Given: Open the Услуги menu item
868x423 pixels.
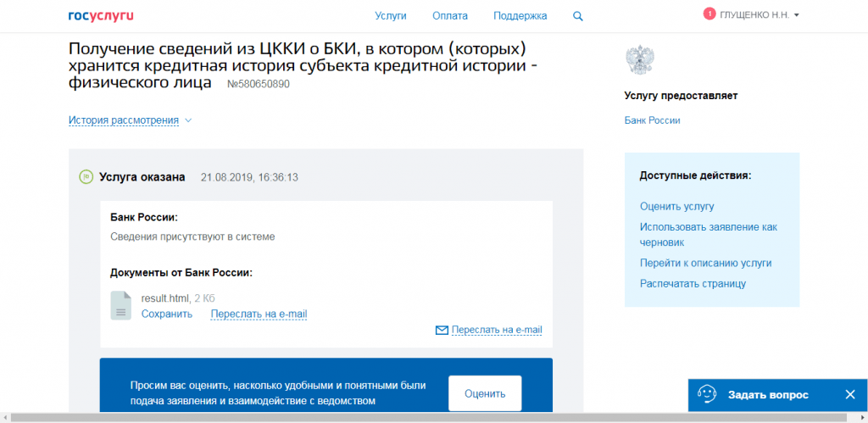Looking at the screenshot, I should (391, 16).
